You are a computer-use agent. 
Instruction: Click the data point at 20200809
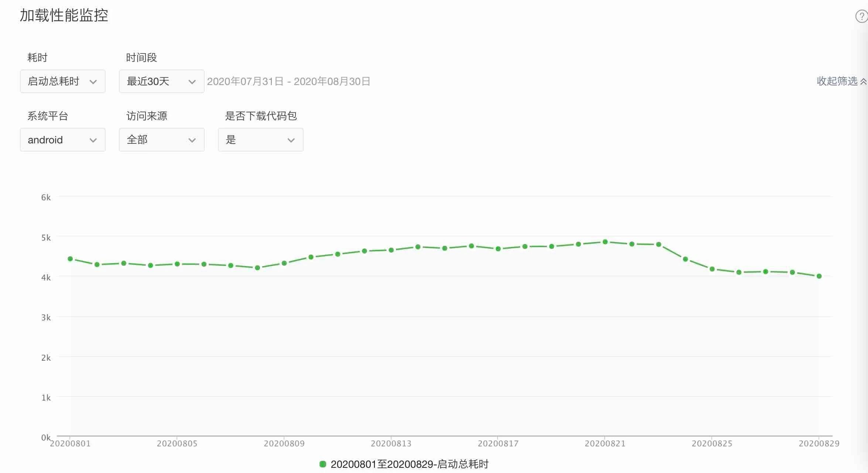pyautogui.click(x=284, y=263)
